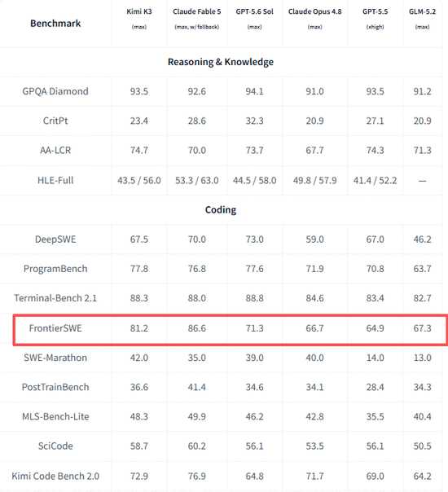Click FrontierSWE score 86.6 for Claude Fable 5
Image resolution: width=448 pixels, height=492 pixels.
point(196,328)
